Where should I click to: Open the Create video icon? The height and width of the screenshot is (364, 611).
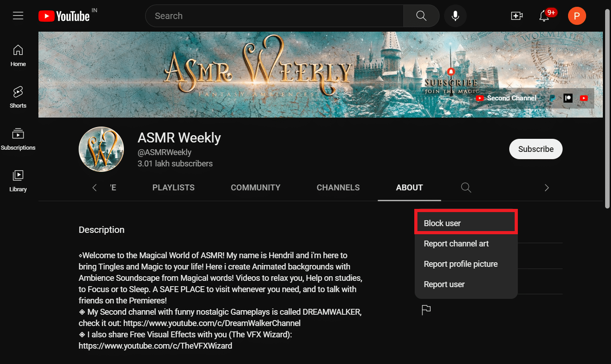coord(516,15)
